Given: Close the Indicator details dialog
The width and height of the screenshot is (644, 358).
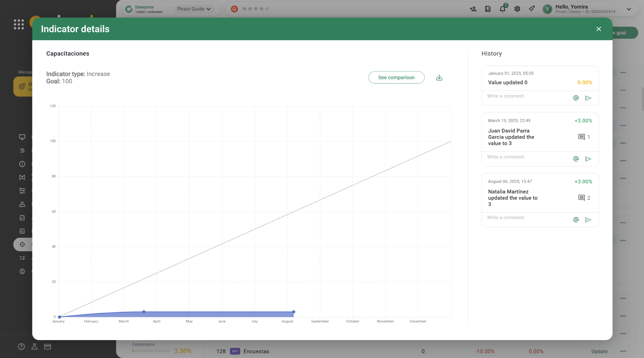Looking at the screenshot, I should pyautogui.click(x=598, y=29).
